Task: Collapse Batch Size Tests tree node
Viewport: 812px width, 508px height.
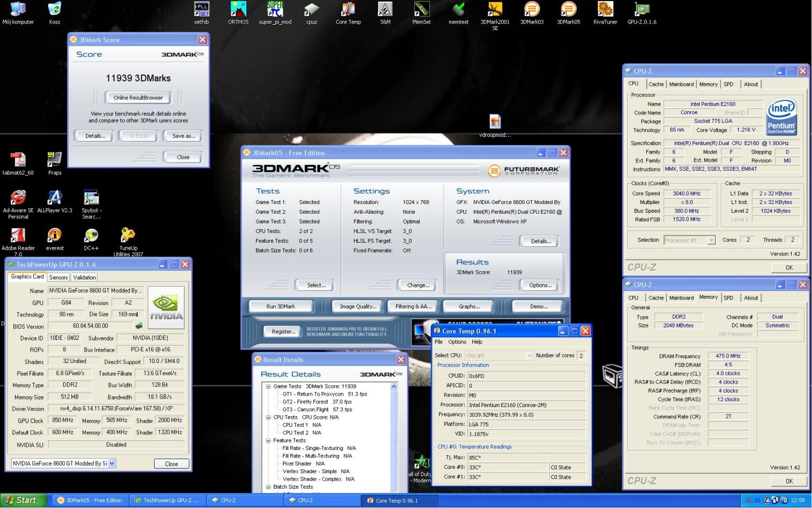Action: point(268,487)
